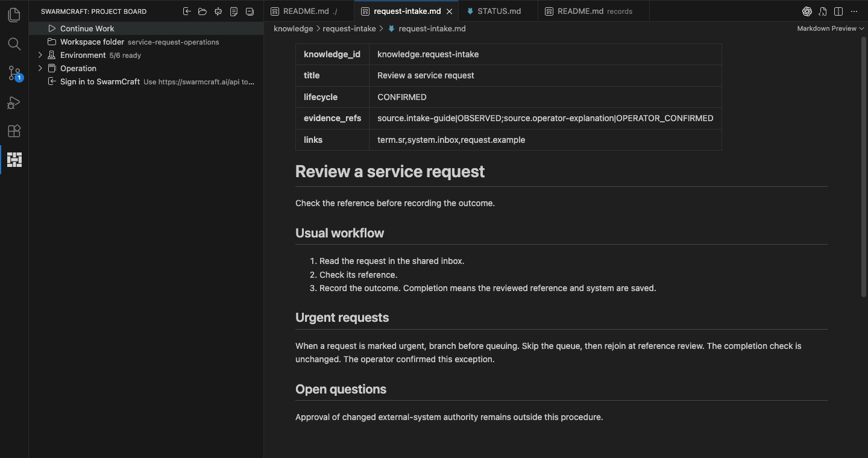This screenshot has width=868, height=458.
Task: Switch to the README.md records tab
Action: coord(594,11)
